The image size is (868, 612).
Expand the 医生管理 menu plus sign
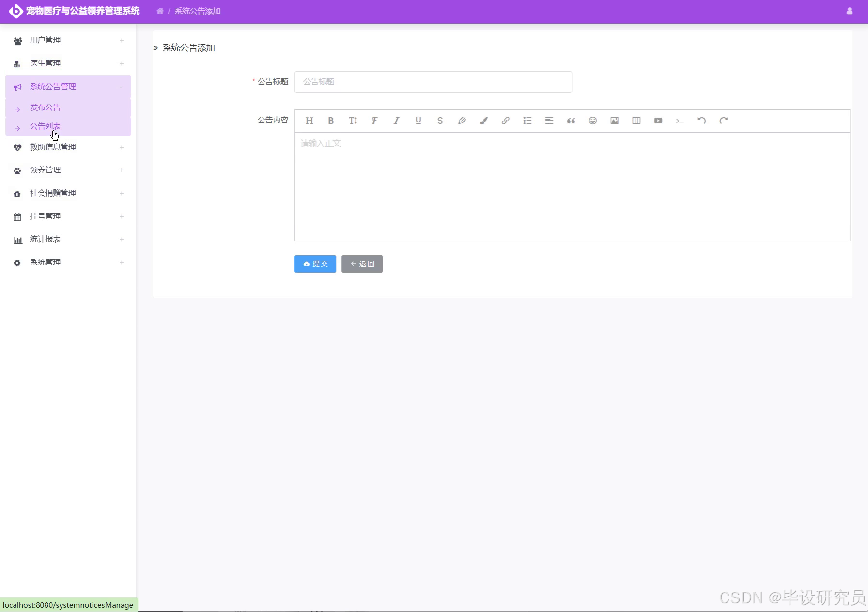[122, 63]
